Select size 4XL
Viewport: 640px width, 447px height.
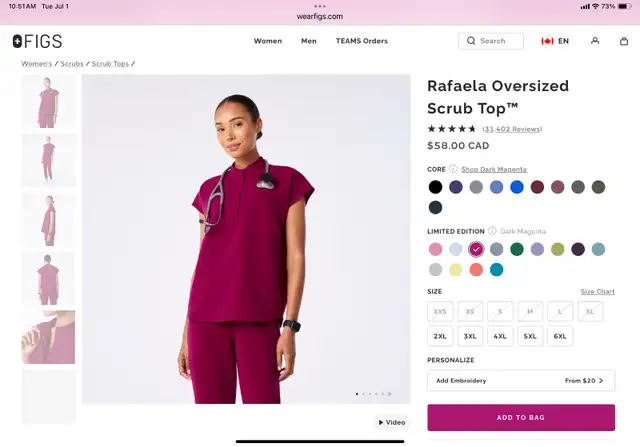pos(500,336)
